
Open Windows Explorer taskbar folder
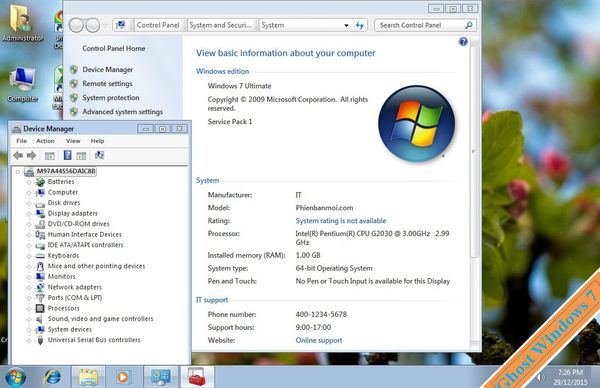click(x=88, y=377)
